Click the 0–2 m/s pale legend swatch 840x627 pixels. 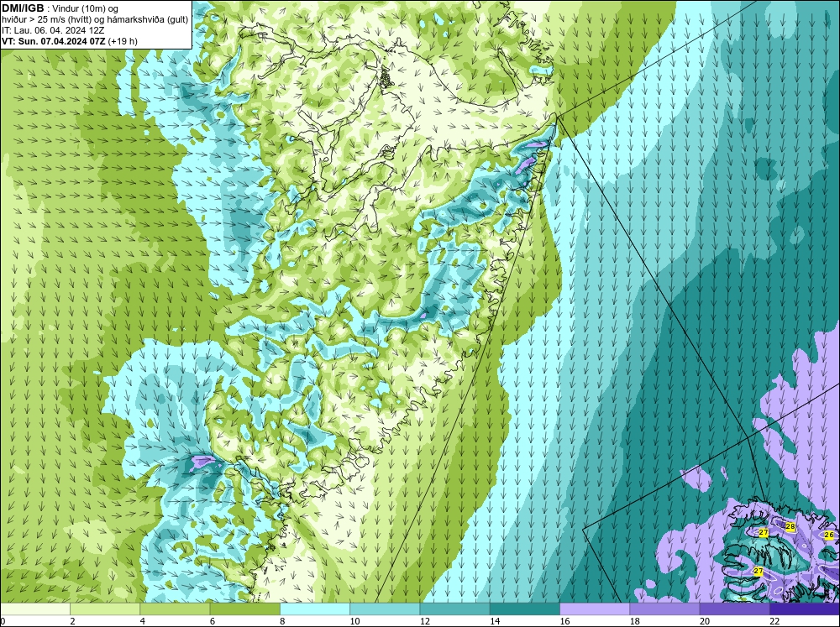(x=34, y=609)
